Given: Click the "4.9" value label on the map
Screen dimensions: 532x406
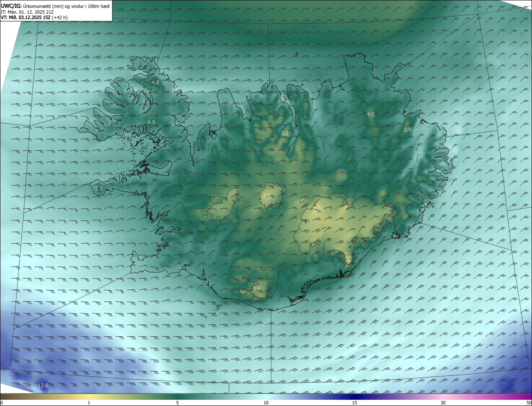Looking at the screenshot, I should [x=151, y=122].
